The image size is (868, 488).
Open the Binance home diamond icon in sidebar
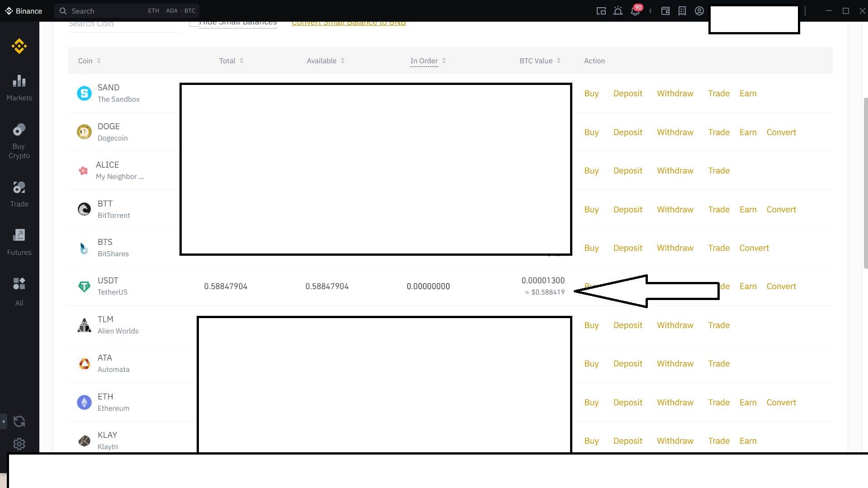19,46
